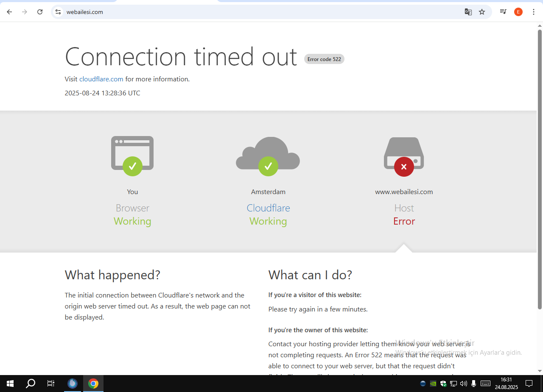Click the Google Translate icon
This screenshot has width=543, height=392.
coord(468,12)
